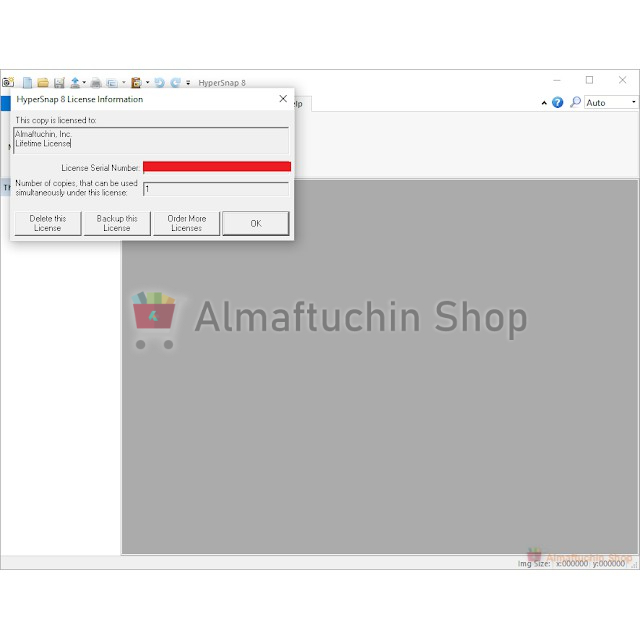Screen dimensions: 640x640
Task: Click the upload arrow icon
Action: tap(75, 83)
